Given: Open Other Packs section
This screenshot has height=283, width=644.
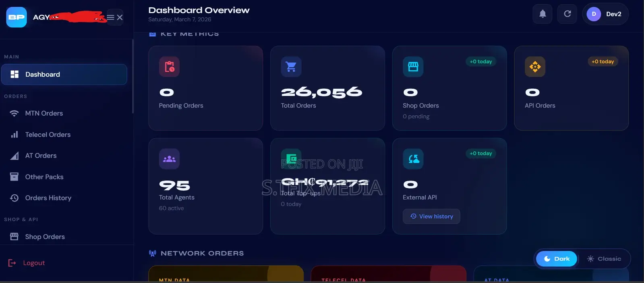Looking at the screenshot, I should [x=64, y=177].
